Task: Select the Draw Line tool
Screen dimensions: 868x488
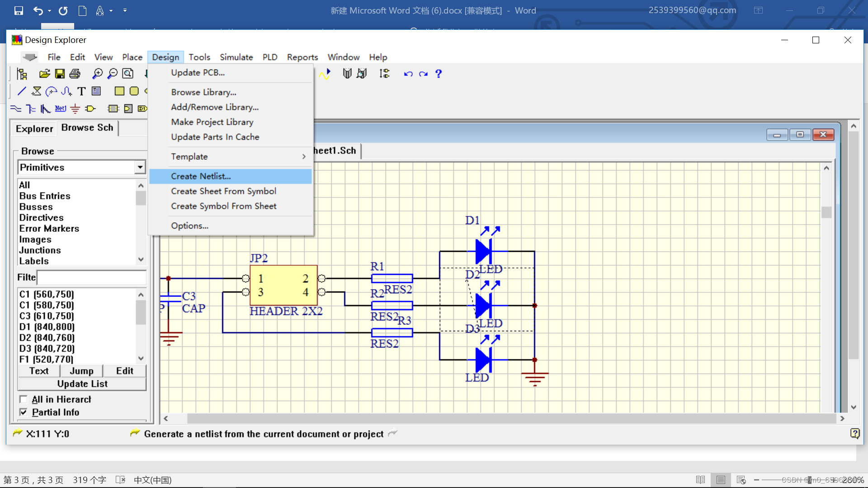Action: pyautogui.click(x=21, y=91)
